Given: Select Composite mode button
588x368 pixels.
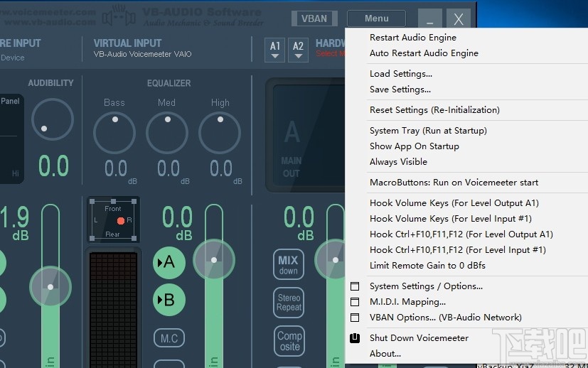Looking at the screenshot, I should pos(289,340).
